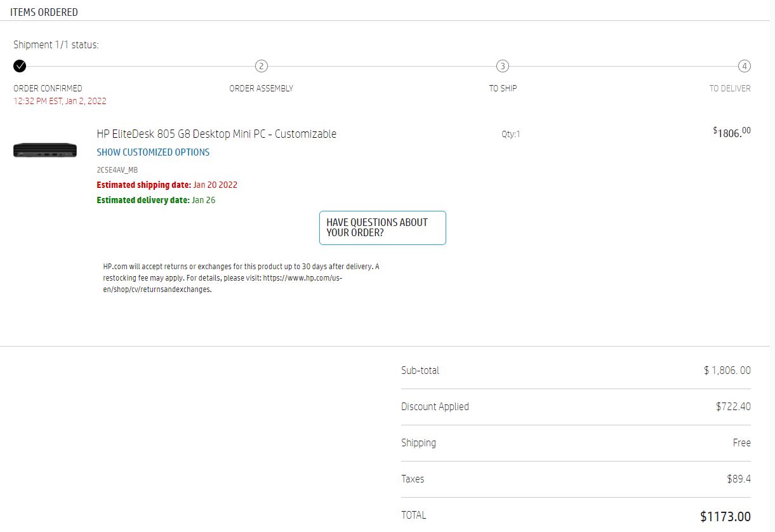The height and width of the screenshot is (532, 775).
Task: Click the Discount Applied amount $722.40
Action: click(x=733, y=407)
